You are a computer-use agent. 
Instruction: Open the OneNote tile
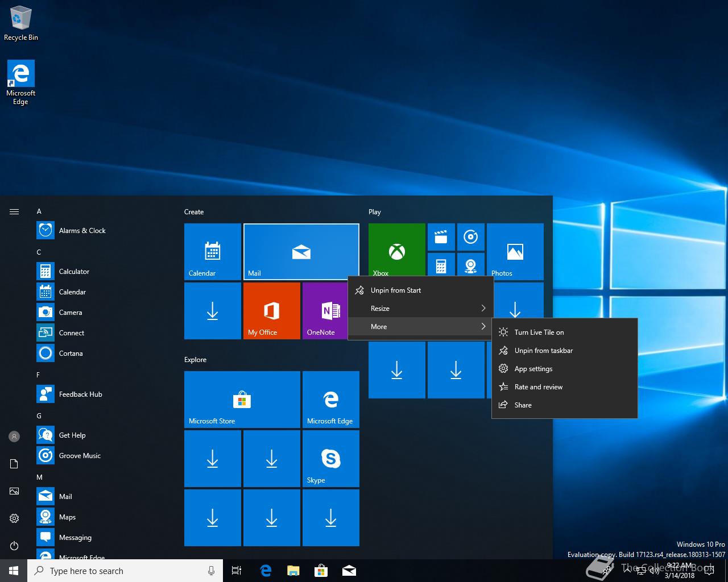(x=325, y=311)
